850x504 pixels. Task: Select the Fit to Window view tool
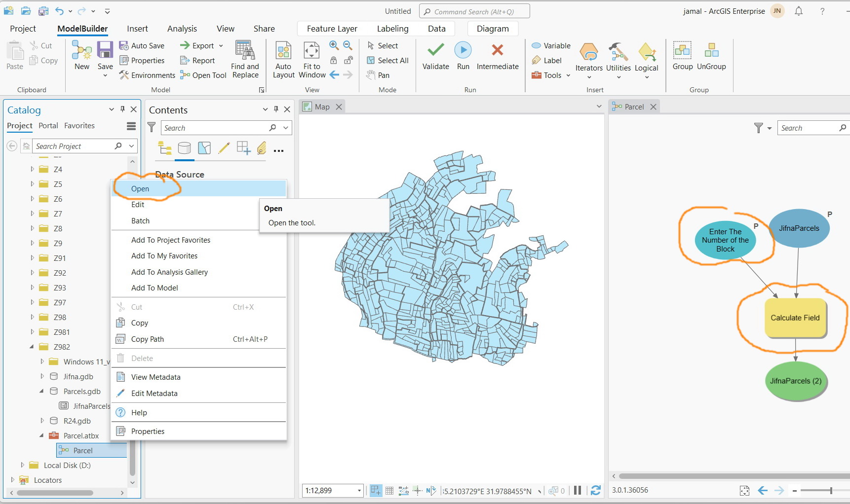pyautogui.click(x=311, y=58)
